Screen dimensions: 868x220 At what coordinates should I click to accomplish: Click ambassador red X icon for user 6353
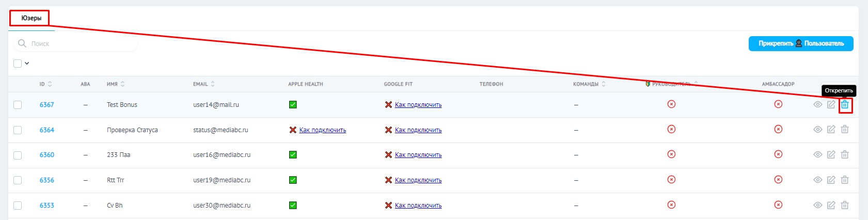tap(778, 205)
